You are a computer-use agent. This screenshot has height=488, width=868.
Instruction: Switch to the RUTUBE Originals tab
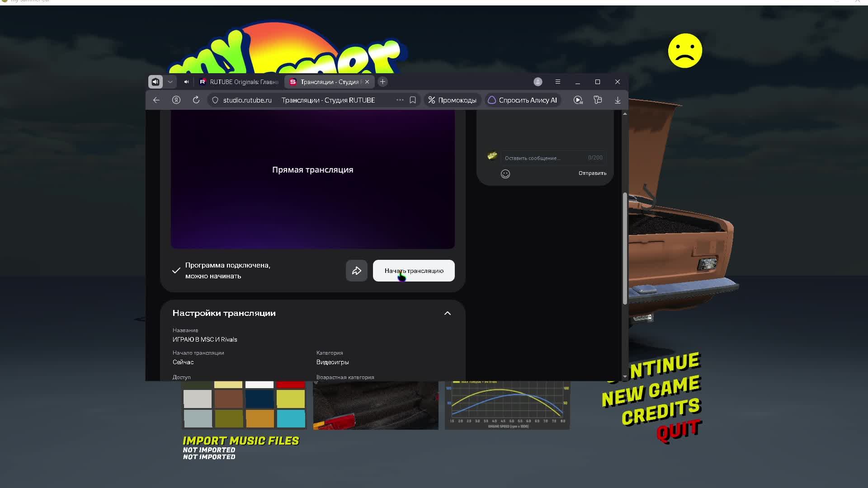click(239, 82)
